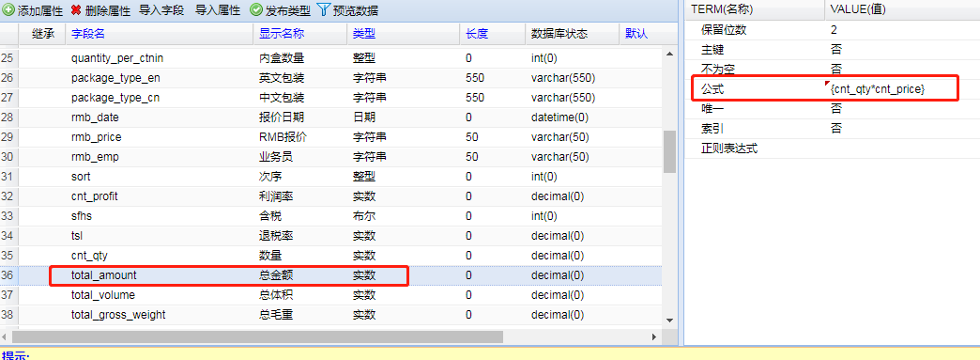Image resolution: width=980 pixels, height=360 pixels.
Task: Click the 预览数据 label in toolbar
Action: pos(355,10)
